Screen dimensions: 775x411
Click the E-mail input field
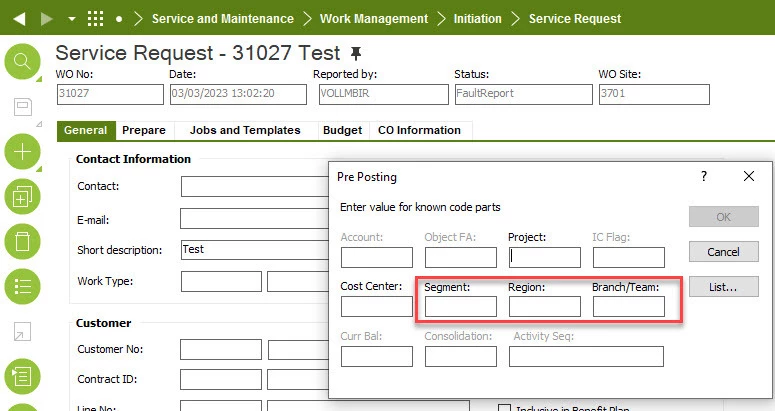point(255,218)
